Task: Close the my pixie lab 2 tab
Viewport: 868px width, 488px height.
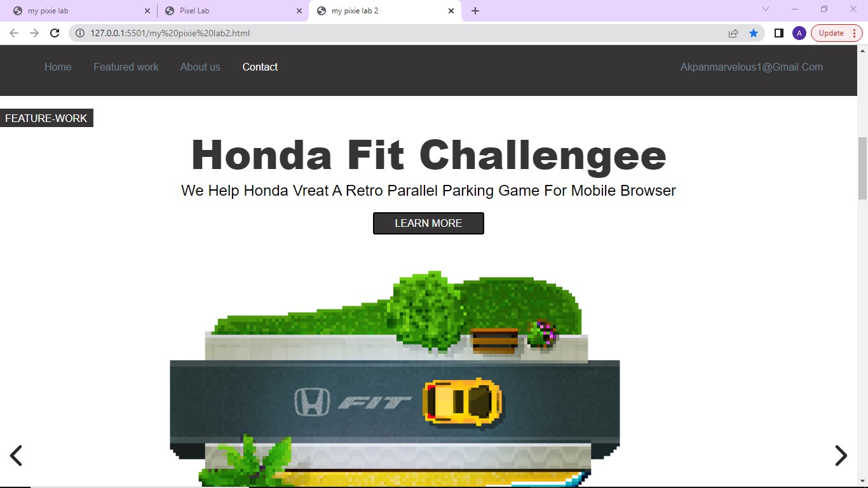Action: click(x=451, y=11)
